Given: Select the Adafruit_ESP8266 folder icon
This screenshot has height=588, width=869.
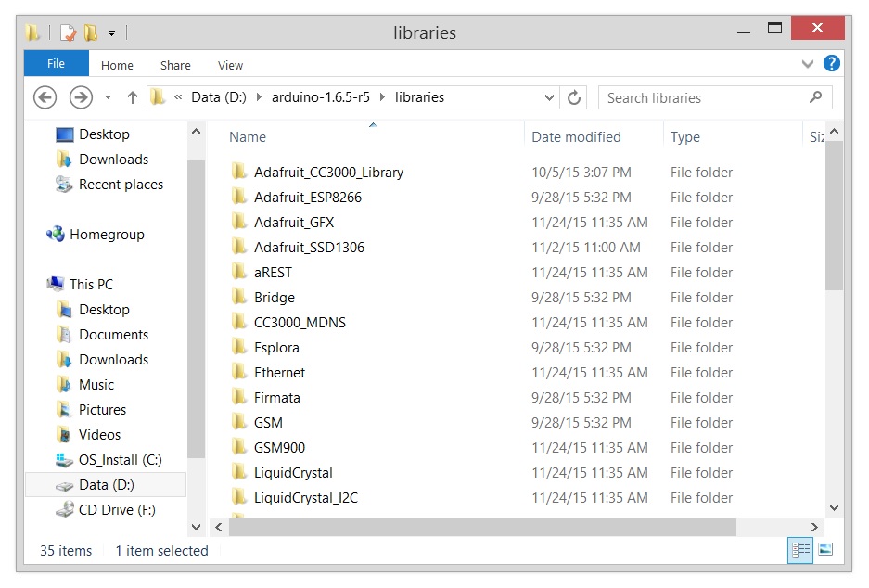Looking at the screenshot, I should pos(239,197).
